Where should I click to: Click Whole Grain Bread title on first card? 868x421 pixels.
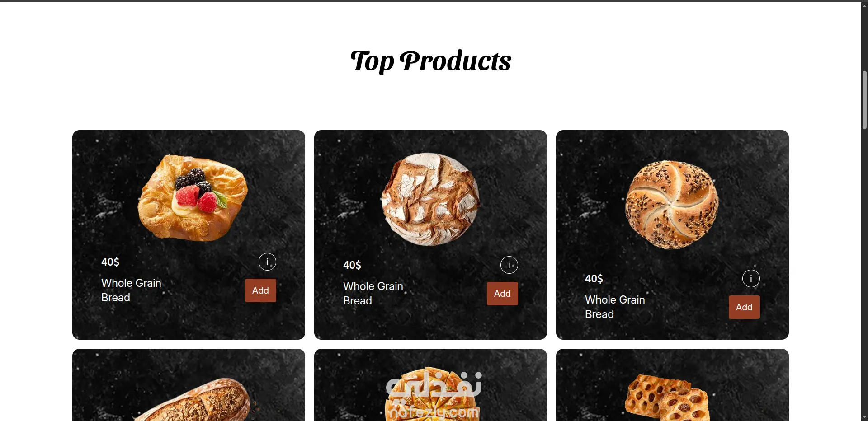[131, 290]
